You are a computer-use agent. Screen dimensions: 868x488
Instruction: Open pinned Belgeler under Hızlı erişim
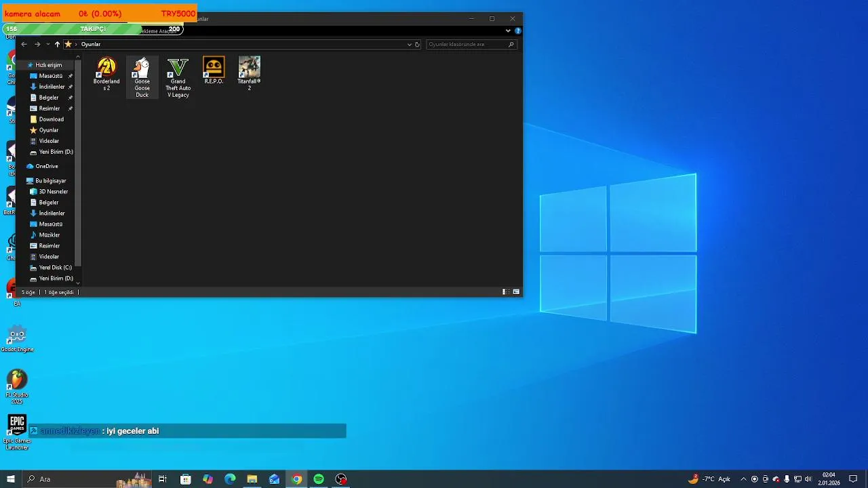[49, 98]
